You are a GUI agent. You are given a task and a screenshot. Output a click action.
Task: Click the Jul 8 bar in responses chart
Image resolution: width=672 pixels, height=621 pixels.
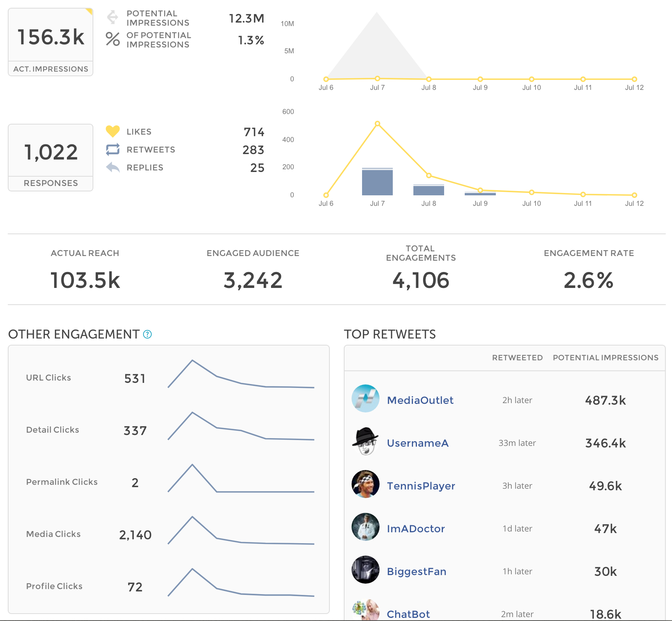pos(429,190)
